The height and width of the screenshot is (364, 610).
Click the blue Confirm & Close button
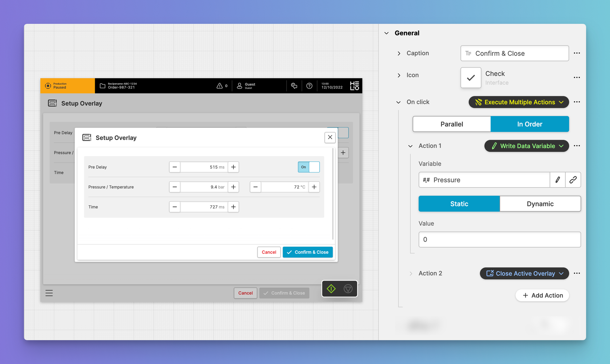pyautogui.click(x=308, y=252)
